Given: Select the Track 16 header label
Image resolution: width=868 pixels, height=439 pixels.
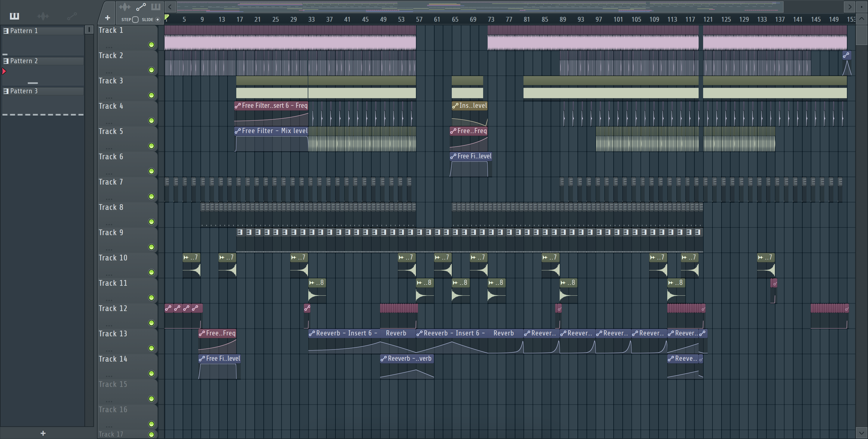Looking at the screenshot, I should [x=113, y=409].
